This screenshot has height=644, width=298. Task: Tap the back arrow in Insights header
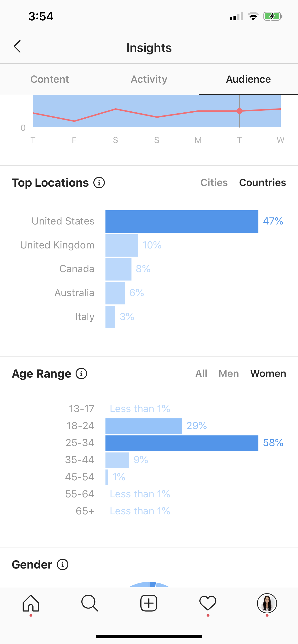(x=17, y=46)
